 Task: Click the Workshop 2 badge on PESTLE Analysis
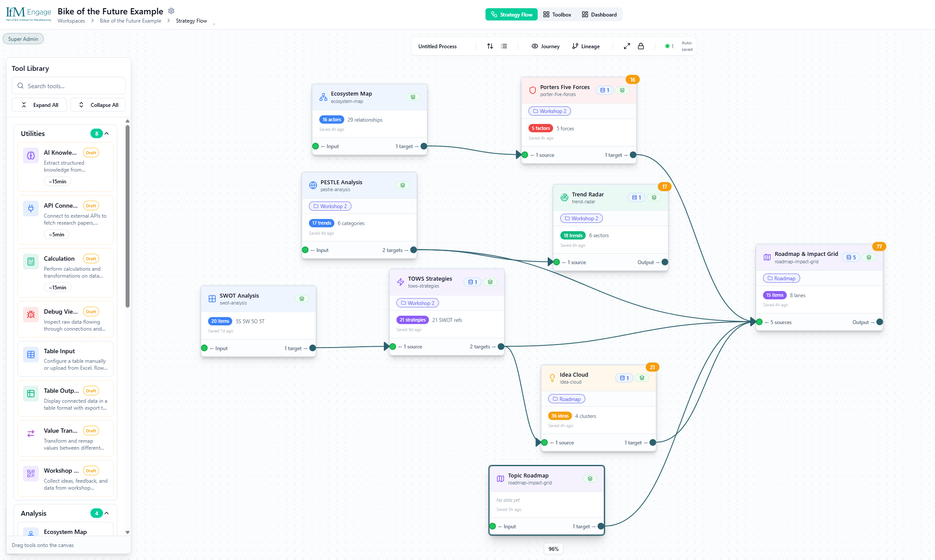[330, 206]
